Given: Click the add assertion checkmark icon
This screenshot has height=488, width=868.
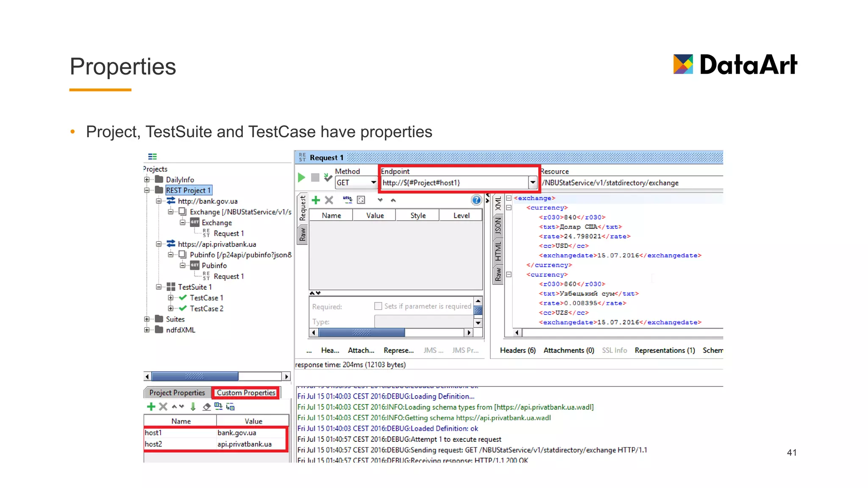Looking at the screenshot, I should pyautogui.click(x=328, y=177).
